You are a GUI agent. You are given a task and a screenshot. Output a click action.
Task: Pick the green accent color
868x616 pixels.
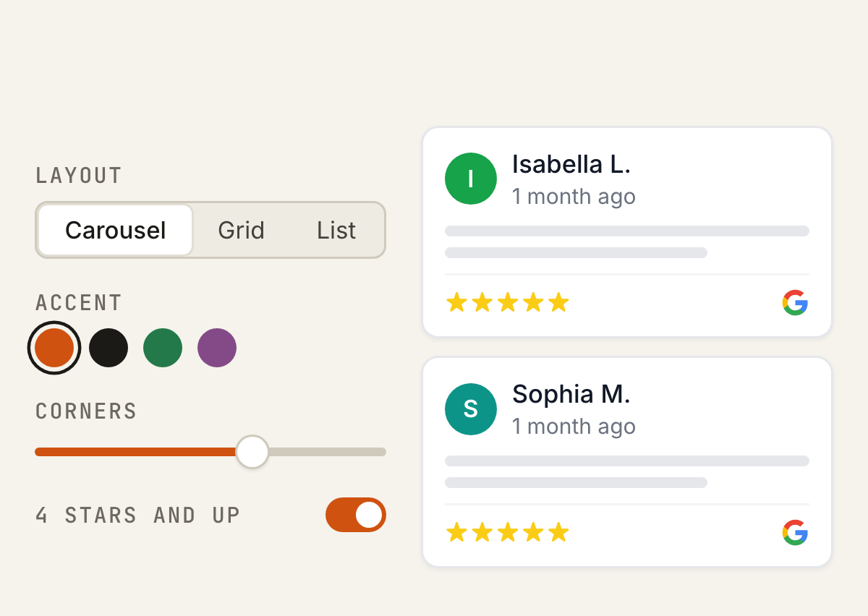coord(163,348)
